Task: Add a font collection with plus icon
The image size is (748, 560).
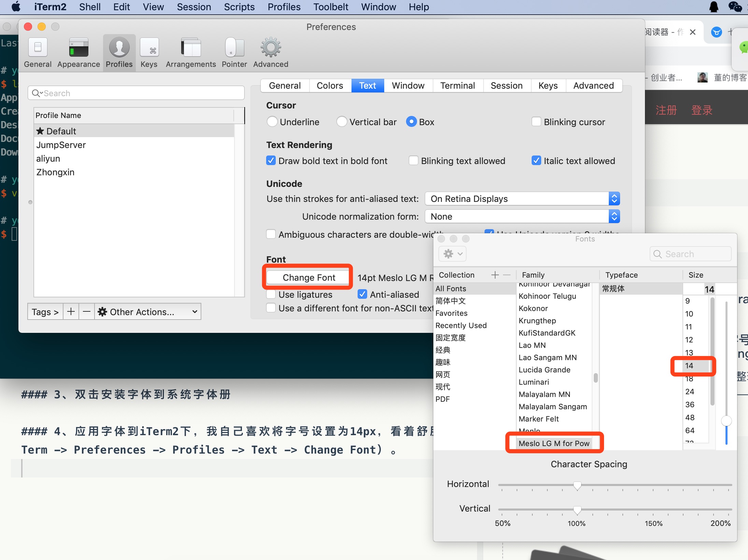Action: click(x=495, y=275)
